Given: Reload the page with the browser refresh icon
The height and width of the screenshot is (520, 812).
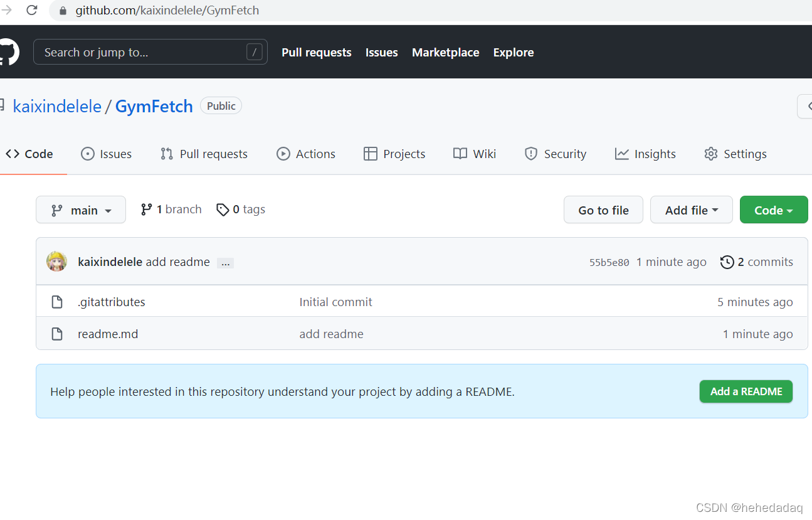Looking at the screenshot, I should tap(31, 10).
